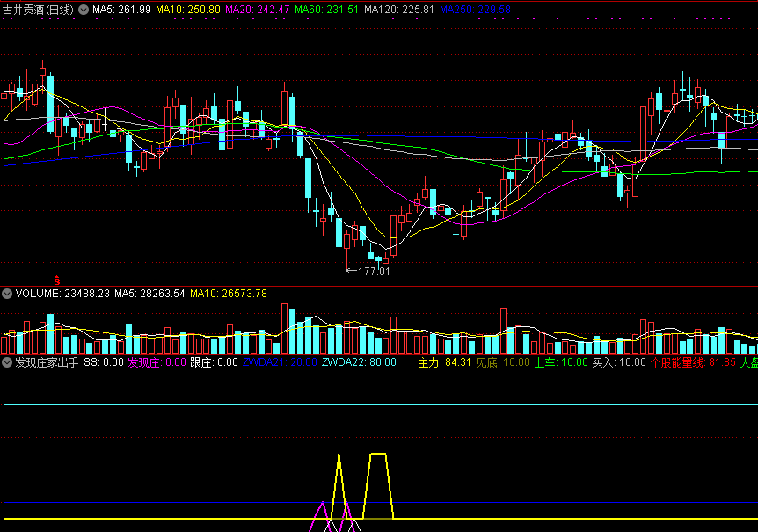Screen dimensions: 758x532
Task: Click the ZWDA22: 80.00 label
Action: point(359,362)
